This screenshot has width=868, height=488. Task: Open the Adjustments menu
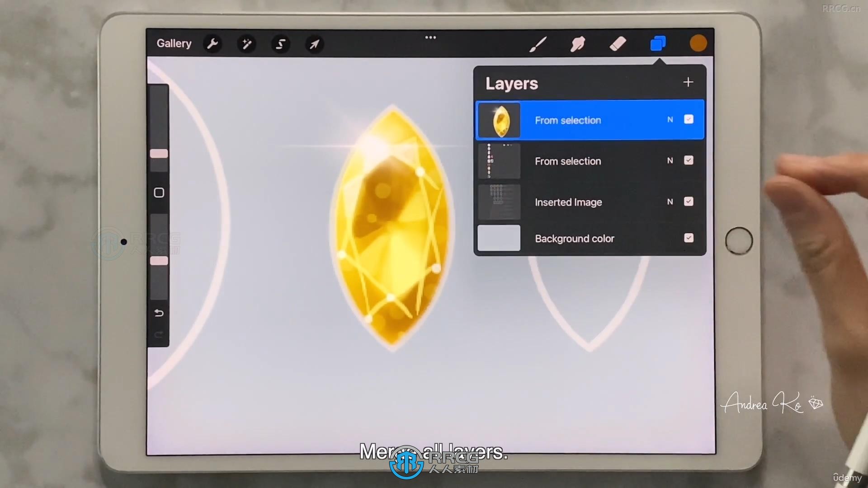click(246, 43)
